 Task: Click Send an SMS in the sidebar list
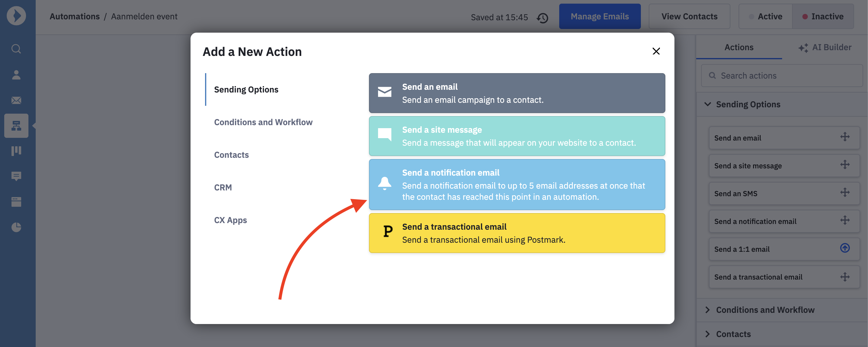784,193
